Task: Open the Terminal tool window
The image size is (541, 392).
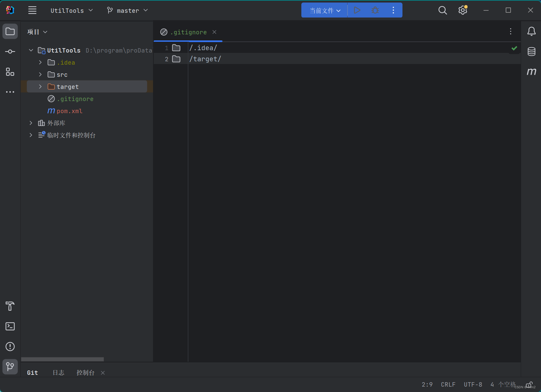Action: pyautogui.click(x=10, y=326)
